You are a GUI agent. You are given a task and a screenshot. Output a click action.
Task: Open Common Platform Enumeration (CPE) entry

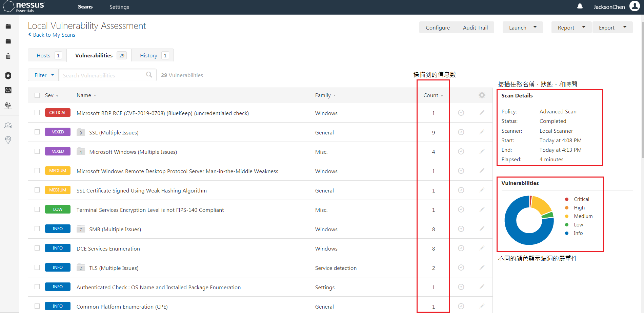click(x=122, y=307)
